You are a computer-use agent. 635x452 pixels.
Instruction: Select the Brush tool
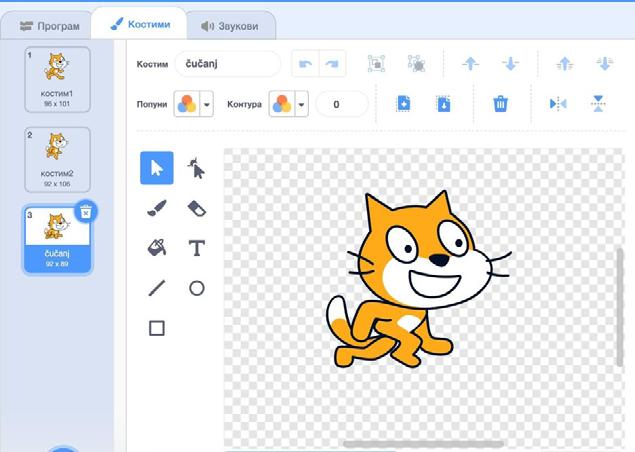[157, 208]
